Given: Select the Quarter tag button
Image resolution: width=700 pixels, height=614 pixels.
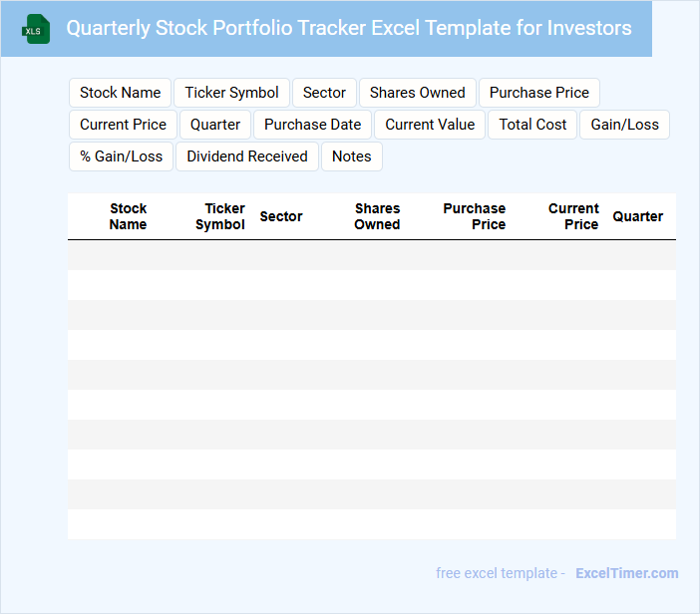Looking at the screenshot, I should [215, 125].
